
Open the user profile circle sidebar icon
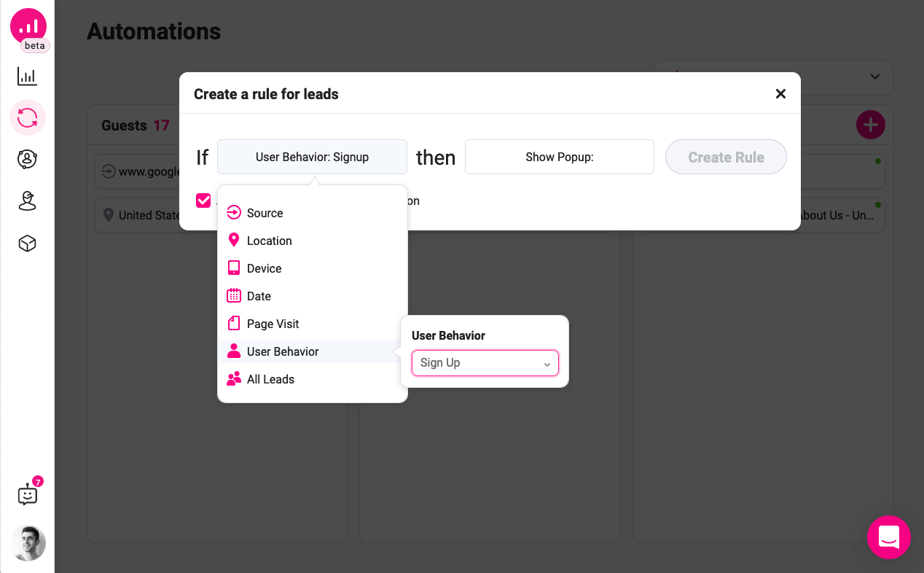(x=28, y=160)
